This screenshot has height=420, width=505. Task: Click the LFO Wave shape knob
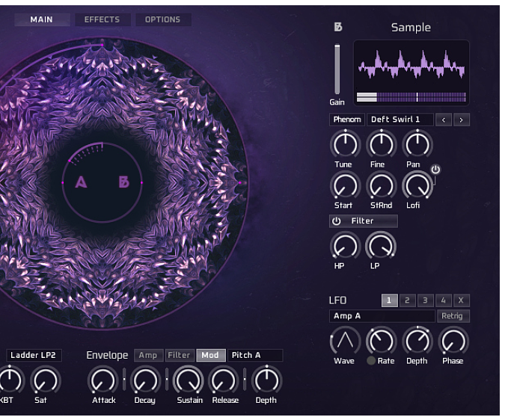coord(344,342)
